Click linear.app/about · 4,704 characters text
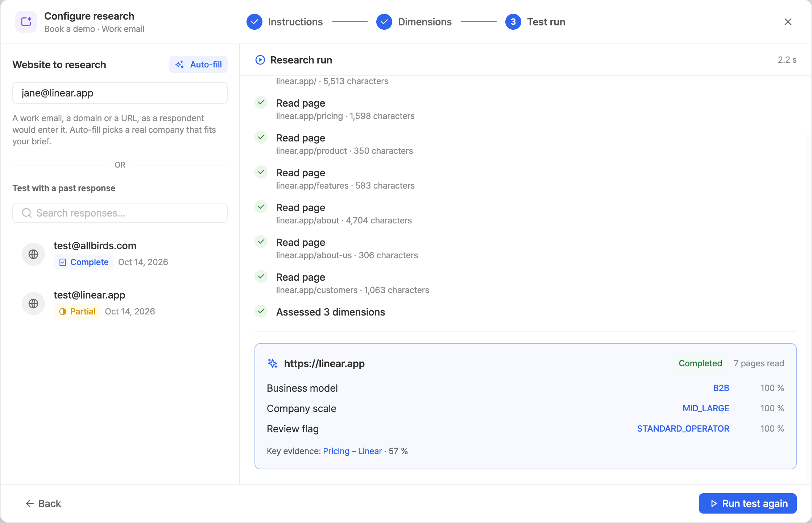812x523 pixels. 344,221
